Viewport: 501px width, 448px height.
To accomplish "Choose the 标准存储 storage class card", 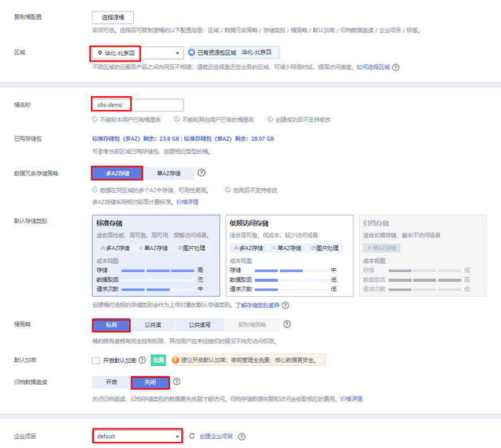I will coord(156,256).
